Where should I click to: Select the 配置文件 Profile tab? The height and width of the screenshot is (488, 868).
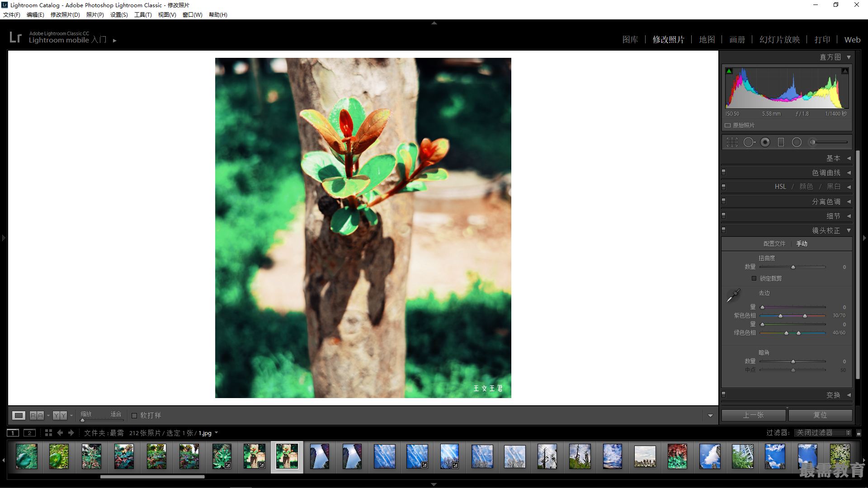click(774, 244)
